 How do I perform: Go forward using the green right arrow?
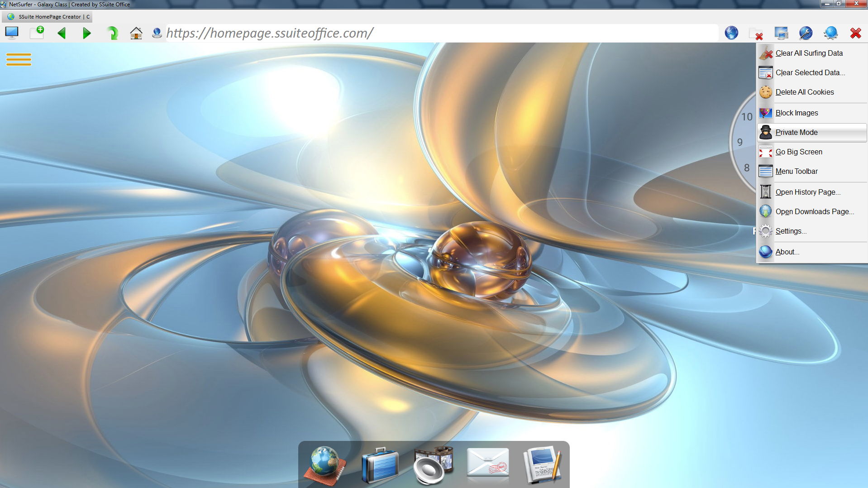point(87,33)
